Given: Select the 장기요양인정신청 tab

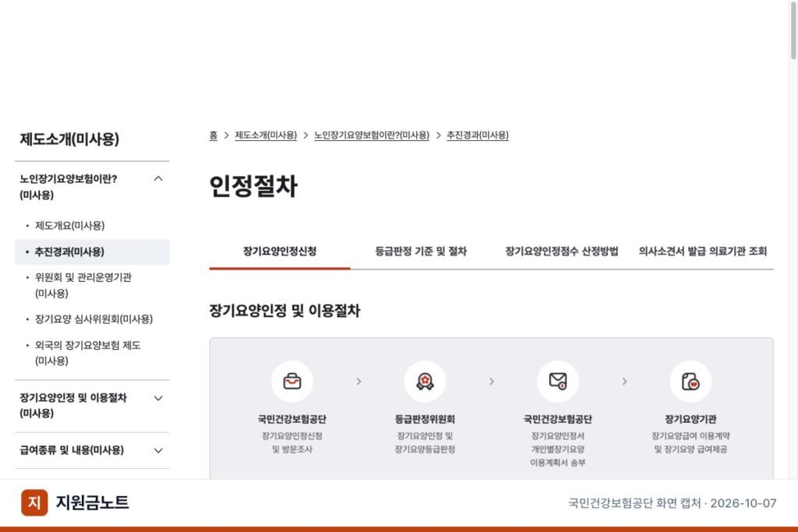Looking at the screenshot, I should 280,252.
